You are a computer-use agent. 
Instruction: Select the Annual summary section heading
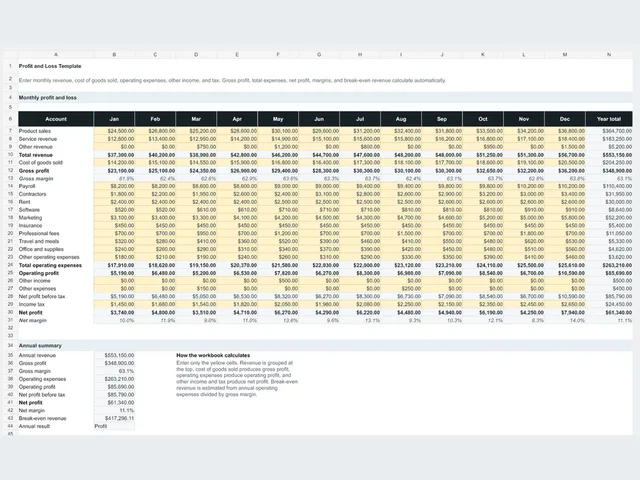click(40, 346)
